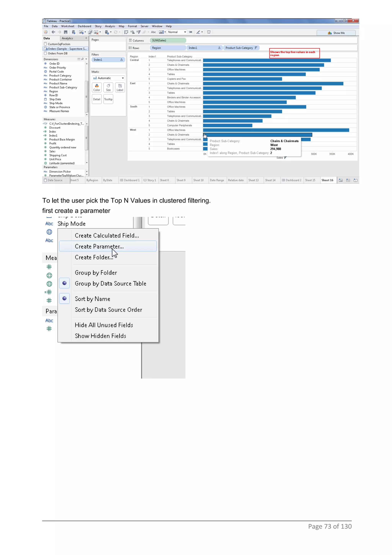Click the Color mark card
This screenshot has width=392, height=555.
[97, 87]
